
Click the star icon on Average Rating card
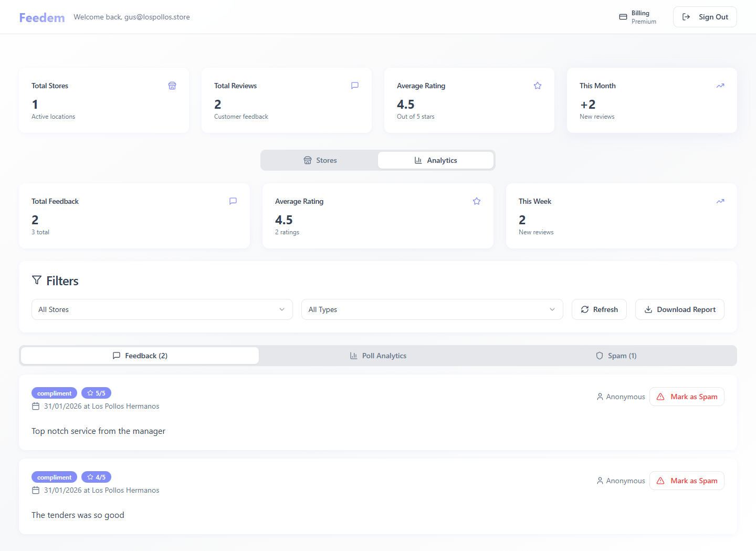(x=538, y=85)
